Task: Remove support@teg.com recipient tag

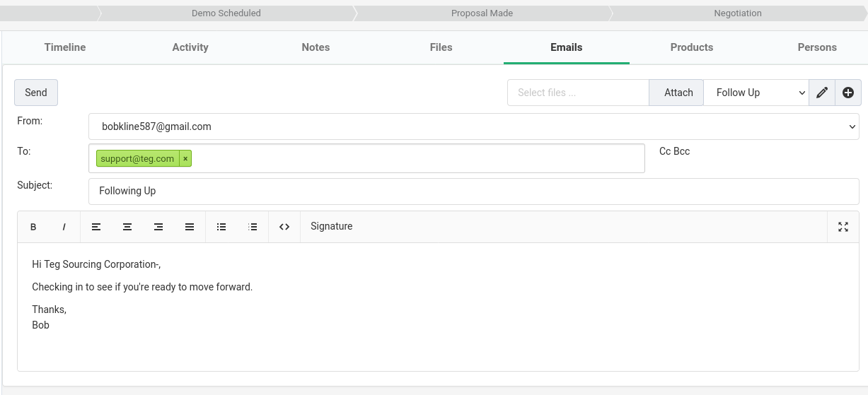Action: (x=185, y=159)
